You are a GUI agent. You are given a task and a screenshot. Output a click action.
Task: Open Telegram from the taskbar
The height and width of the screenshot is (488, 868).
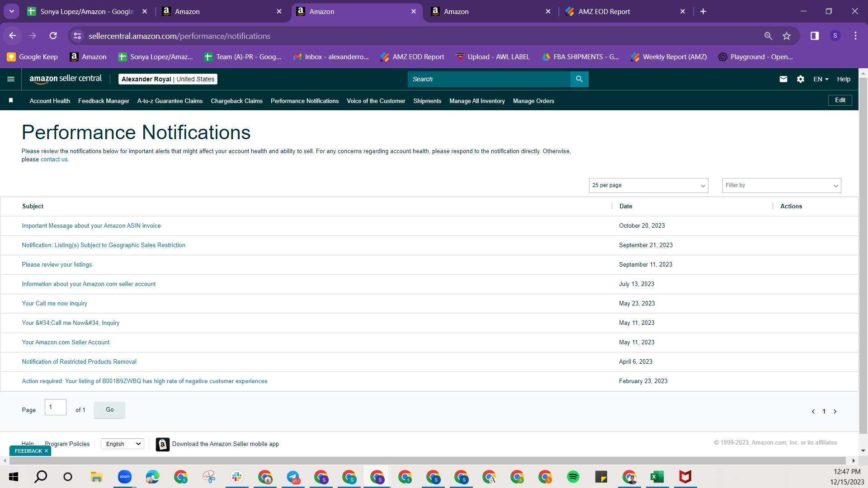coord(293,477)
